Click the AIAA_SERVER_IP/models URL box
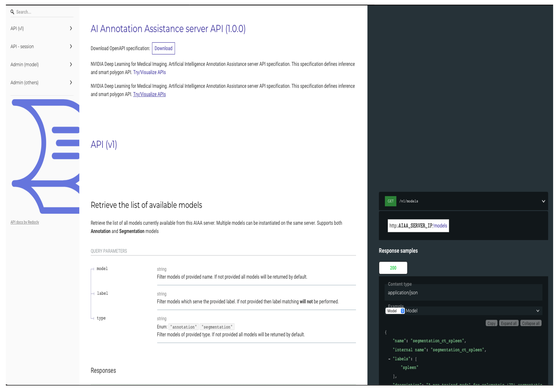559x392 pixels. pos(418,226)
